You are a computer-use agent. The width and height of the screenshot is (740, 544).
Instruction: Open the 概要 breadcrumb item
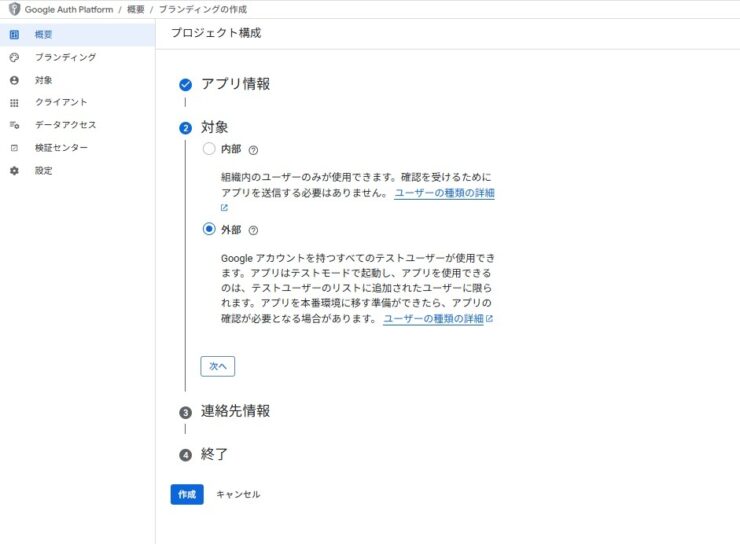(x=137, y=9)
